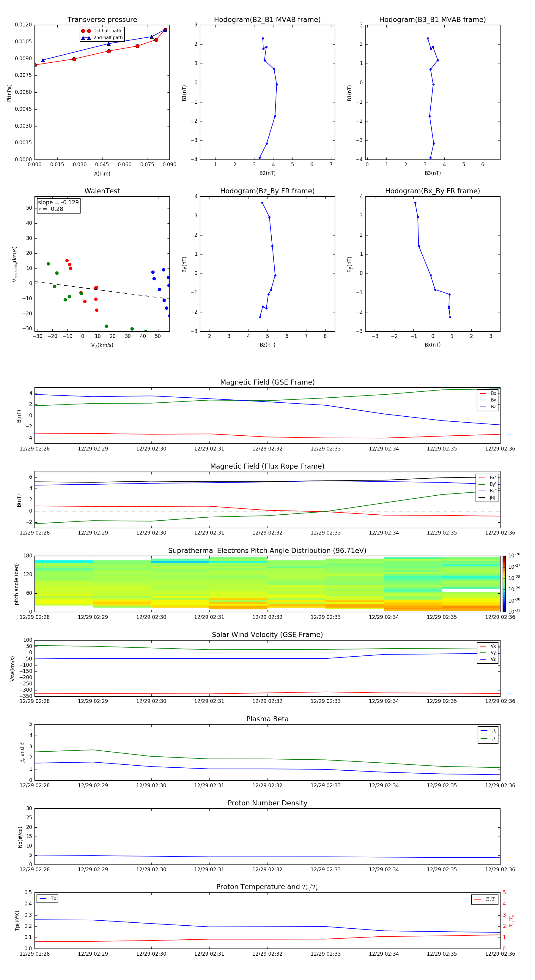Select the "2nd half path" legend entry
The height and width of the screenshot is (980, 535).
pyautogui.click(x=102, y=38)
